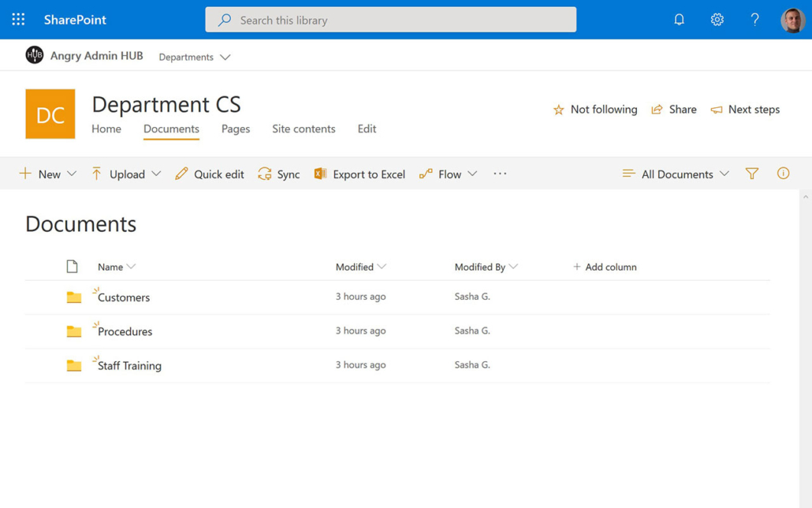Screen dimensions: 812x508
Task: Expand the Flow menu chevron
Action: coord(472,174)
